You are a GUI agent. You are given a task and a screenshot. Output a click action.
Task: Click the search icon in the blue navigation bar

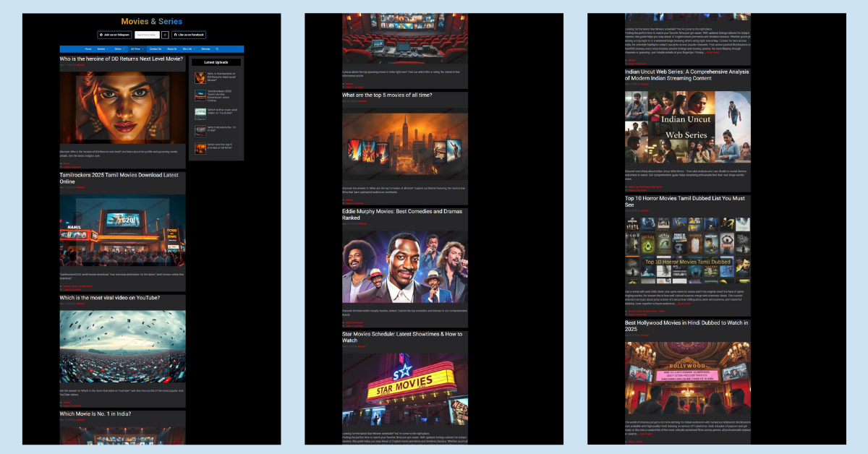point(217,49)
